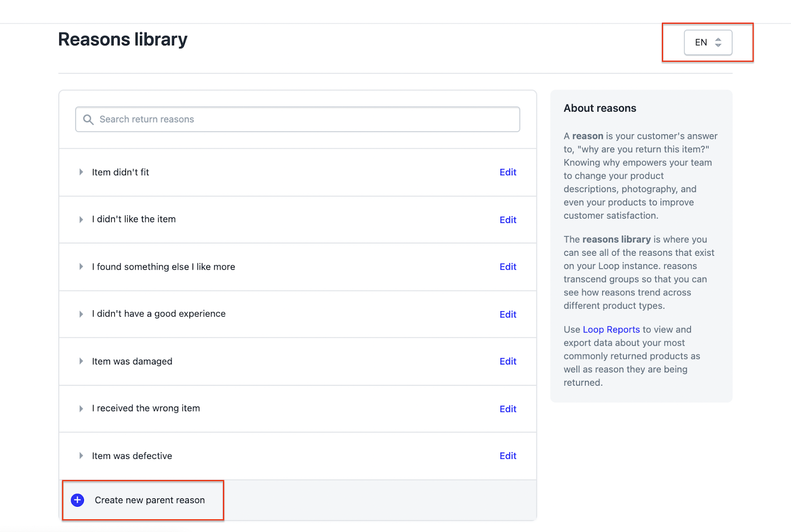Click the search magnifier icon
The image size is (791, 532).
tap(88, 120)
